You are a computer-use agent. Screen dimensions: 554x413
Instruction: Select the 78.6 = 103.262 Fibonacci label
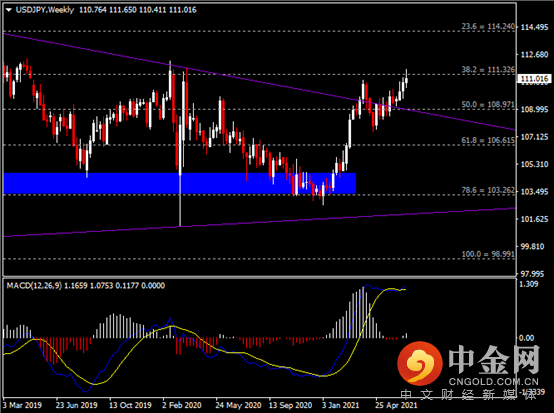(x=488, y=190)
